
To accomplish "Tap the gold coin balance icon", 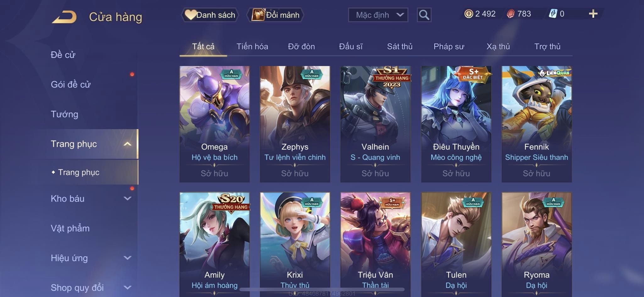I will pyautogui.click(x=469, y=14).
